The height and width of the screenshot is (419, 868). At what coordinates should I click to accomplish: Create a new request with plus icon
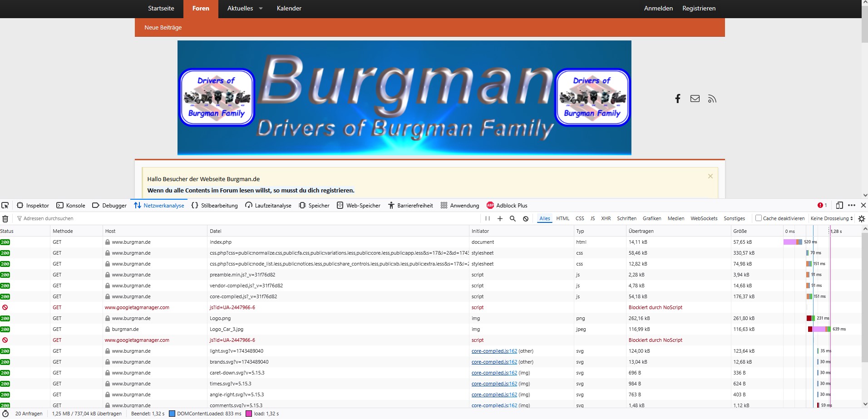tap(500, 218)
